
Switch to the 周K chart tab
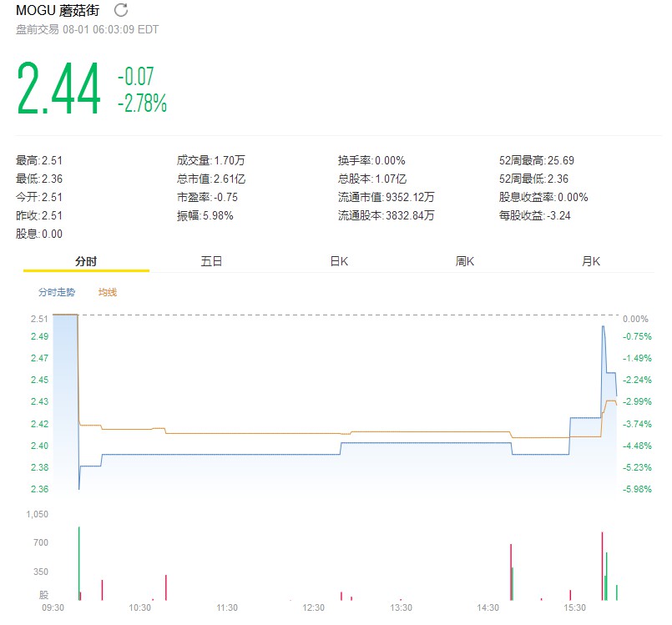click(465, 261)
